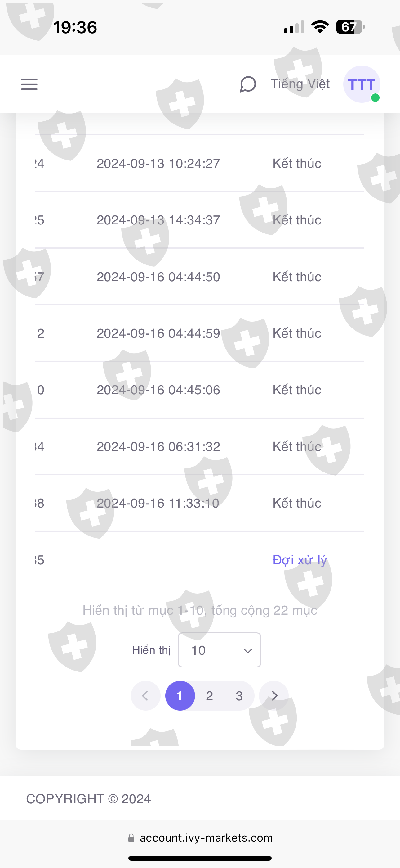Tap the battery indicator icon
400x868 pixels.
click(350, 27)
